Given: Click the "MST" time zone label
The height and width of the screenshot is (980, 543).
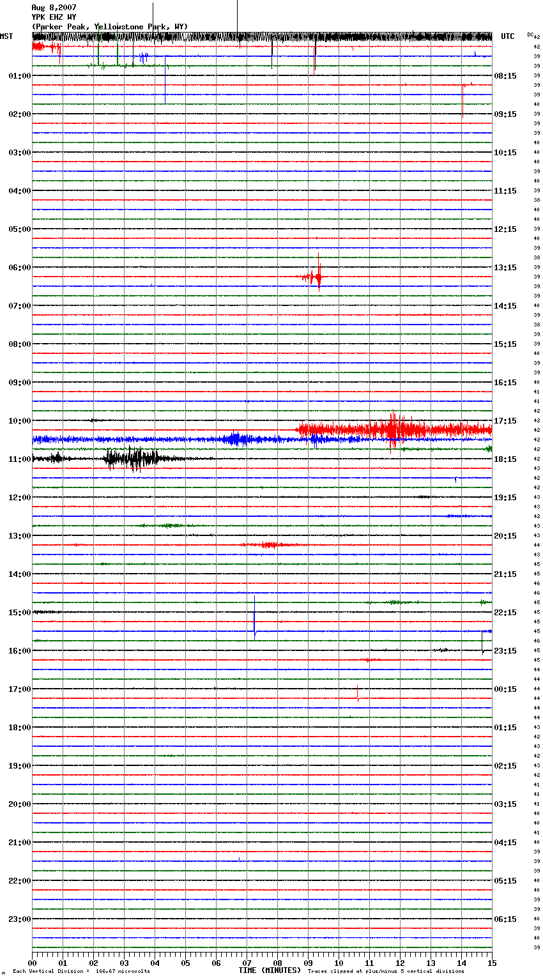Looking at the screenshot, I should click(6, 36).
